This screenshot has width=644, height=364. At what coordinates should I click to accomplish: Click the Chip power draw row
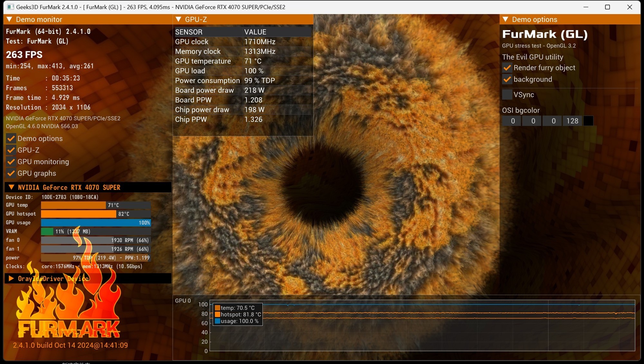pos(243,110)
